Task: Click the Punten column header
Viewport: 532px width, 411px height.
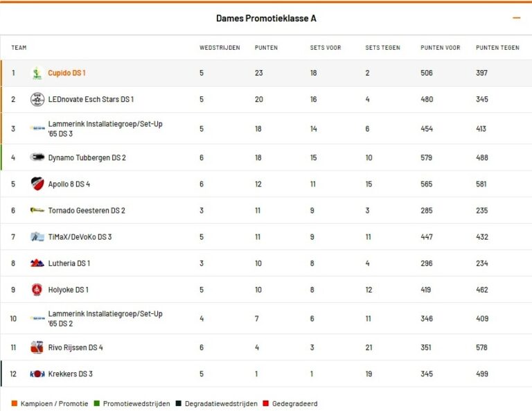Action: coord(267,48)
